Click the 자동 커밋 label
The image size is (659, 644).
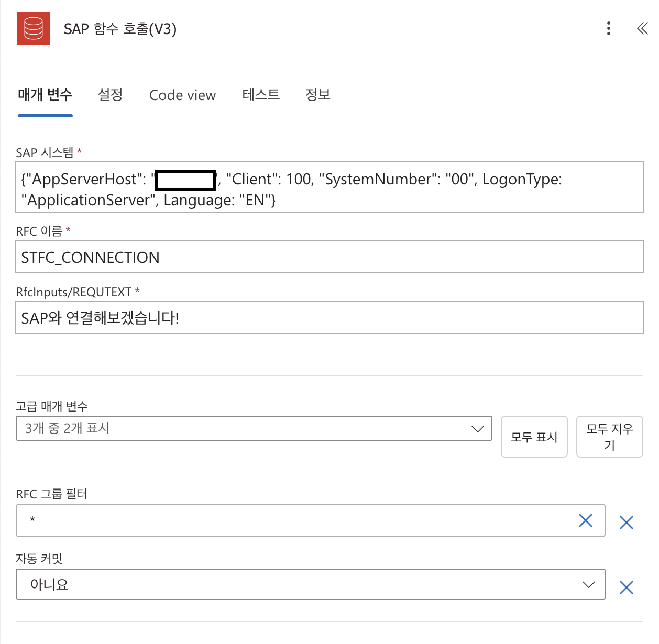pyautogui.click(x=39, y=559)
